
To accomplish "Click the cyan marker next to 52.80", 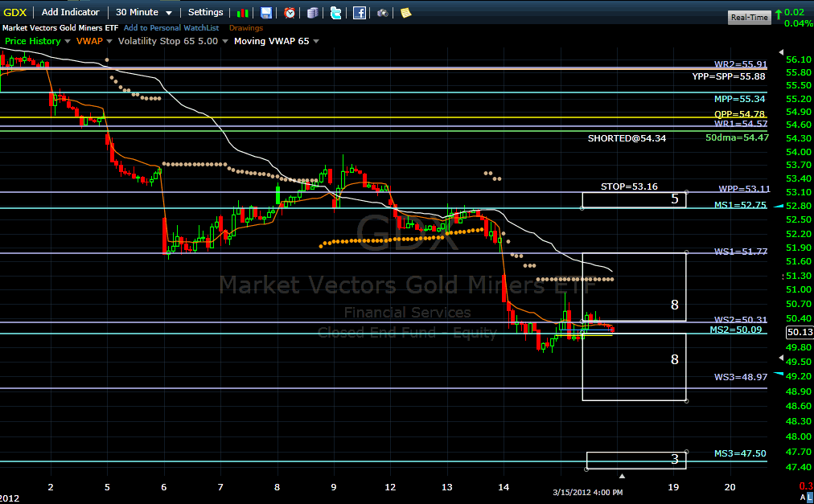I will (778, 206).
